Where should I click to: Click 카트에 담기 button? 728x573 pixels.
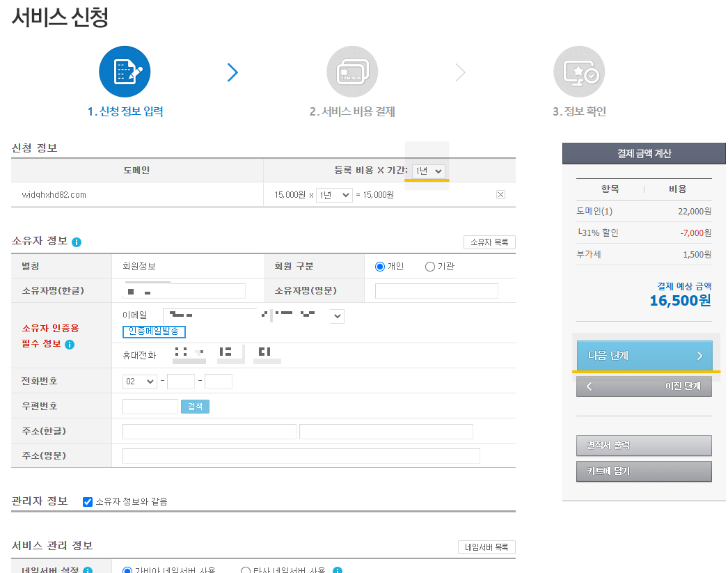tap(644, 471)
